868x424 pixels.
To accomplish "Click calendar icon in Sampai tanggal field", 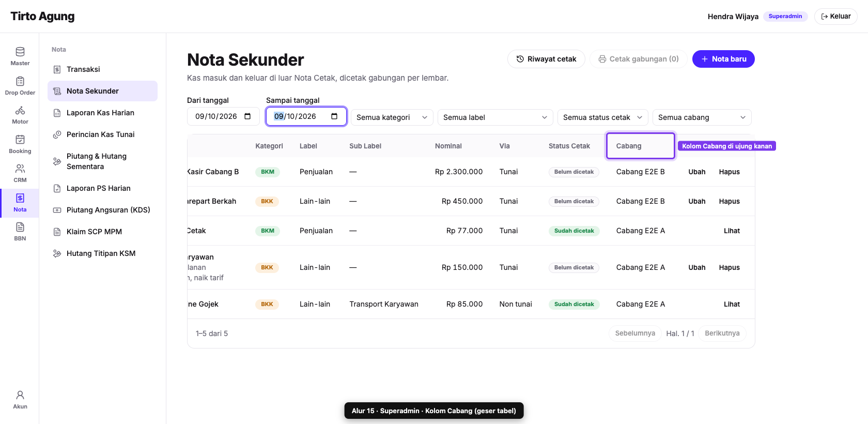I will coord(334,116).
